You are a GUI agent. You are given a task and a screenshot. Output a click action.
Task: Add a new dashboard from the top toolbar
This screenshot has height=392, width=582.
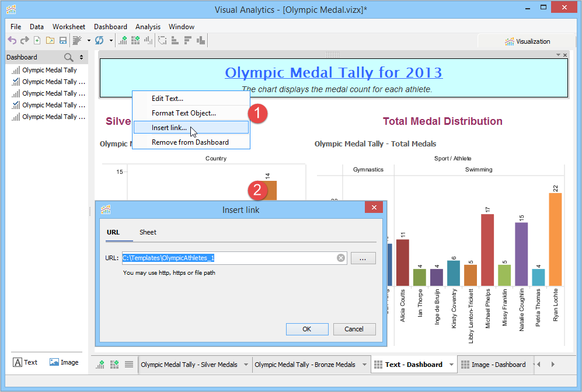click(x=135, y=40)
